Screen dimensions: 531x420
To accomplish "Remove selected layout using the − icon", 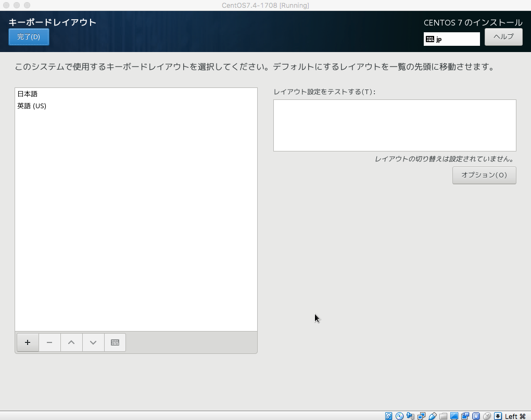I will (49, 342).
